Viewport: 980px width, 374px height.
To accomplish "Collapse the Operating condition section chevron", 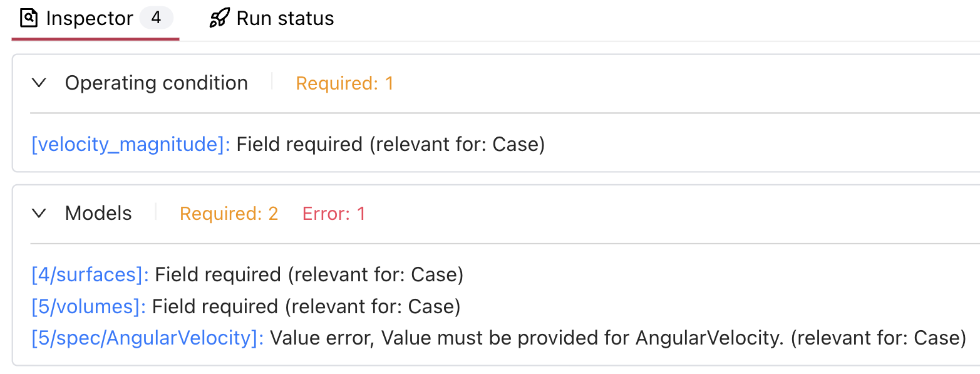I will (39, 82).
